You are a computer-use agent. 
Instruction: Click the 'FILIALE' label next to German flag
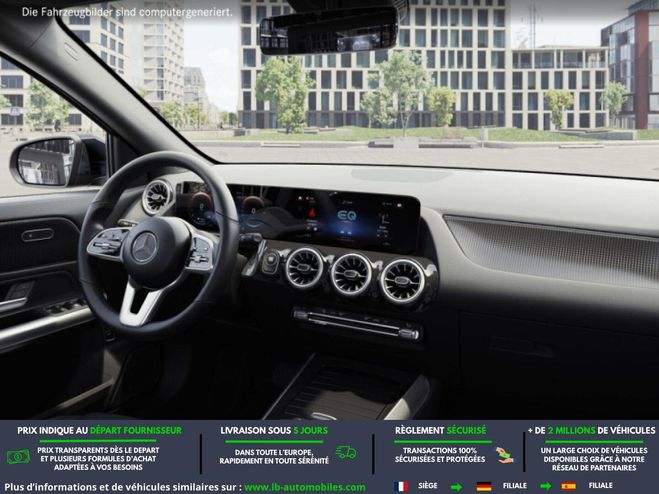pyautogui.click(x=514, y=486)
